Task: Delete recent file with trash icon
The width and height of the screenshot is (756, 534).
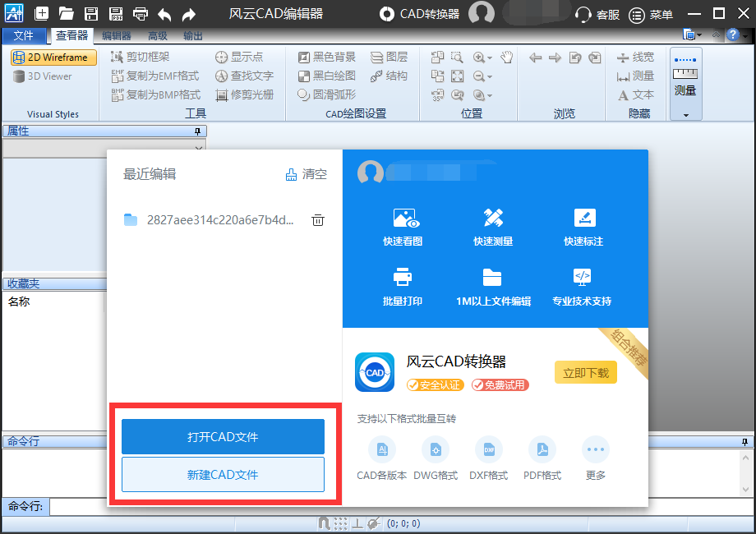Action: [318, 220]
